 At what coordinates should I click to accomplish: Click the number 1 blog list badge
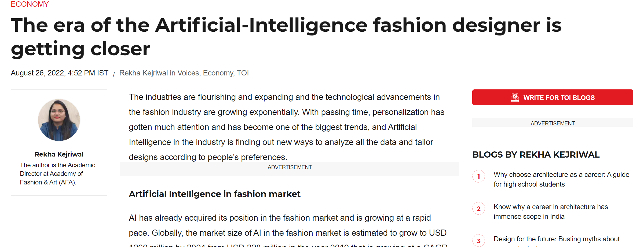479,176
